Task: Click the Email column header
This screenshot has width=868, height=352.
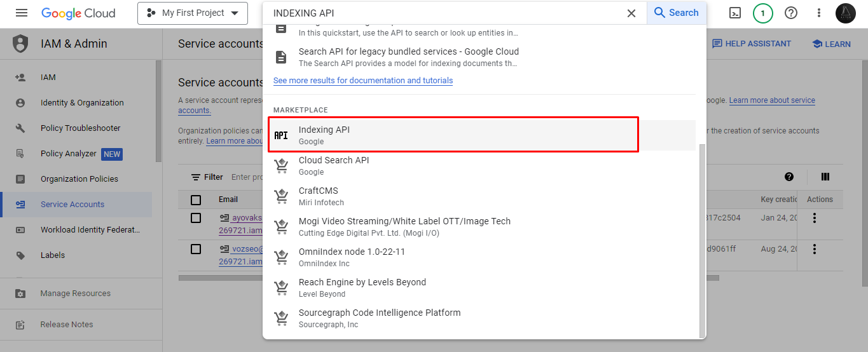Action: pos(228,200)
